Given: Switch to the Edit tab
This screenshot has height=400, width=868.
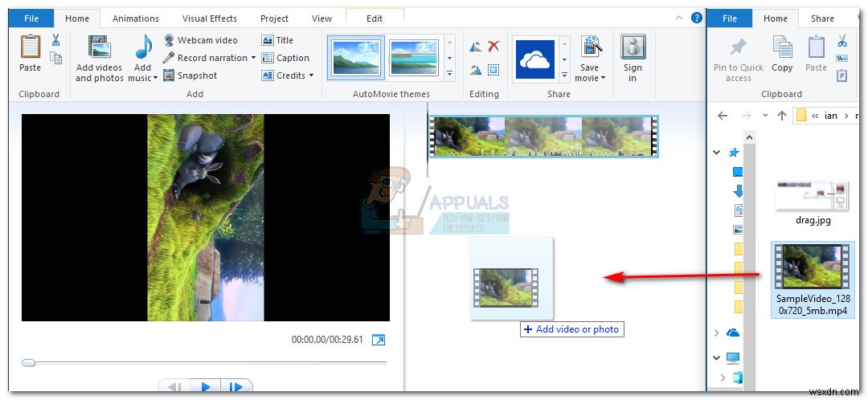Looking at the screenshot, I should pos(375,18).
